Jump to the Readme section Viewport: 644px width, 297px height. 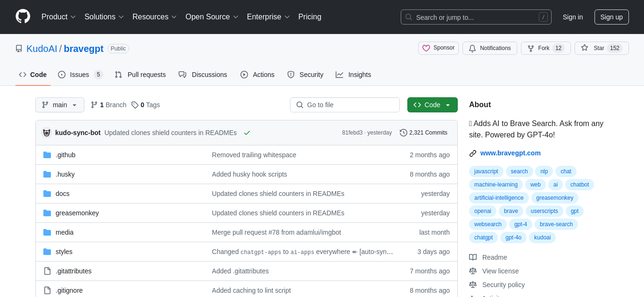488,257
